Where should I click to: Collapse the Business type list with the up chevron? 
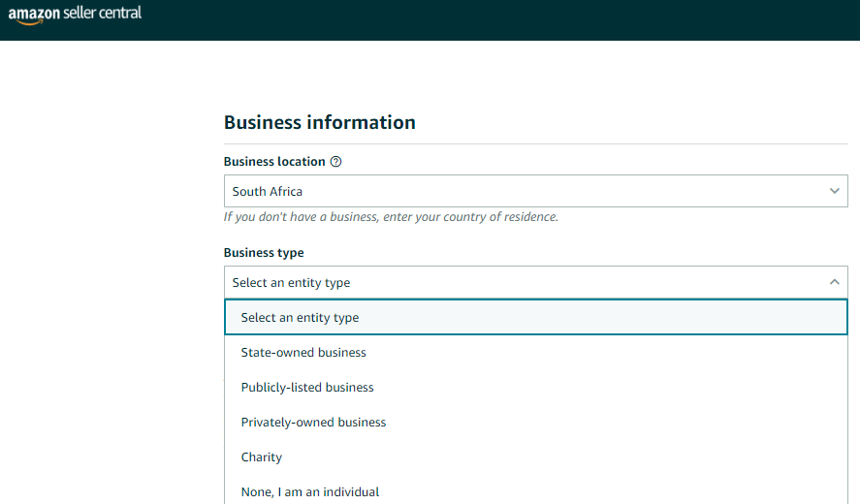coord(834,282)
